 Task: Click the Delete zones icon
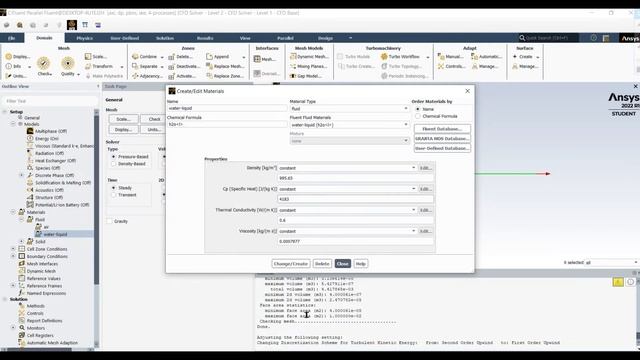tap(171, 57)
